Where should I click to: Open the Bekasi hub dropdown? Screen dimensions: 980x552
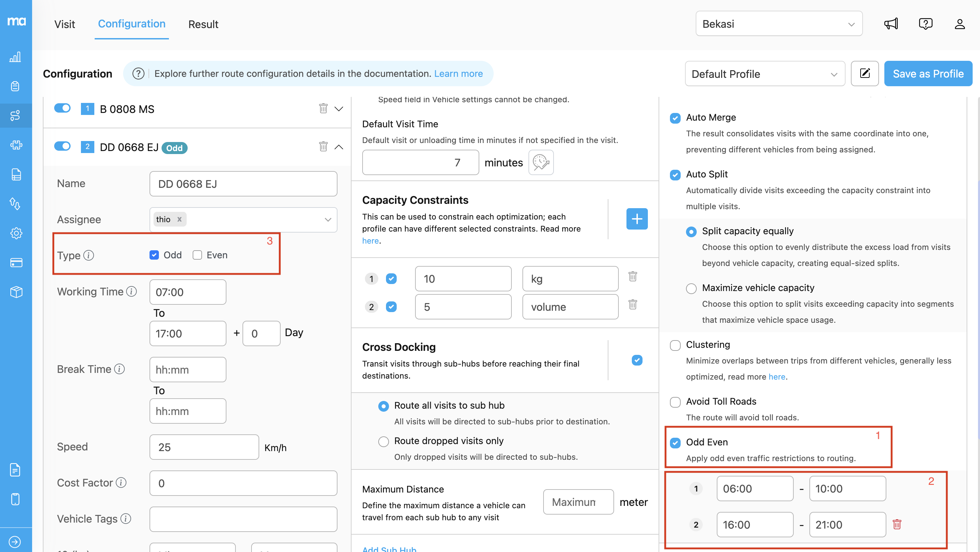(x=778, y=24)
